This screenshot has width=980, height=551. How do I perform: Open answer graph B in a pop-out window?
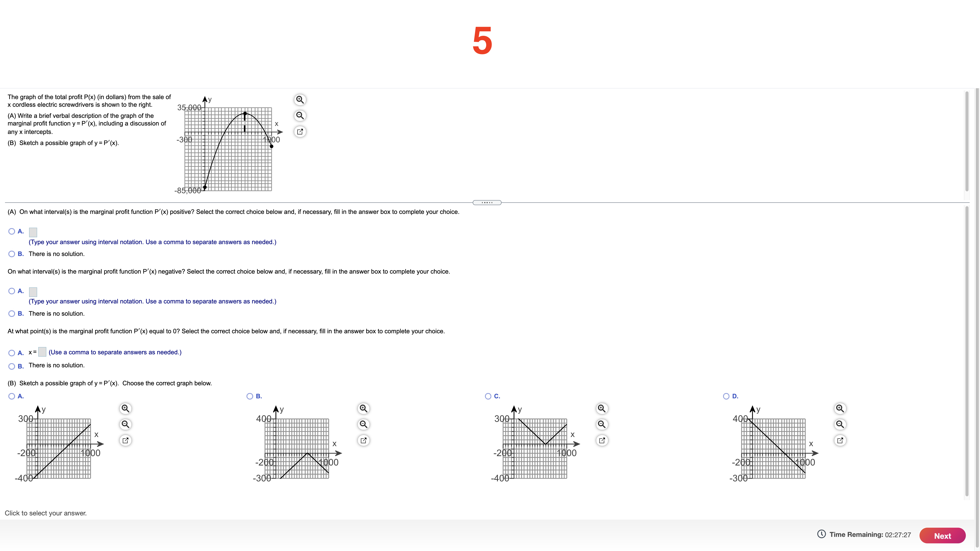click(363, 440)
